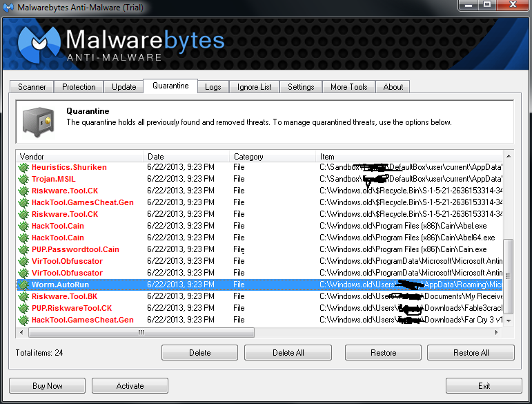This screenshot has height=404, width=532.
Task: Select the Trojan.MSIL entry
Action: (260, 179)
